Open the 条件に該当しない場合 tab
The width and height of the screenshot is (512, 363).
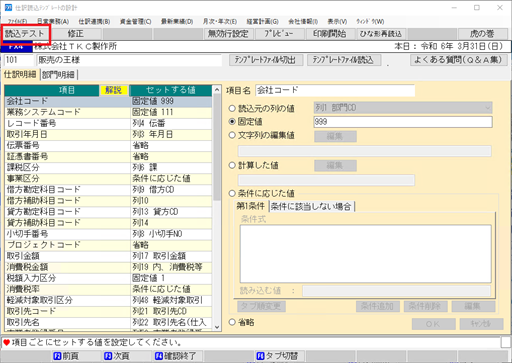pos(311,207)
